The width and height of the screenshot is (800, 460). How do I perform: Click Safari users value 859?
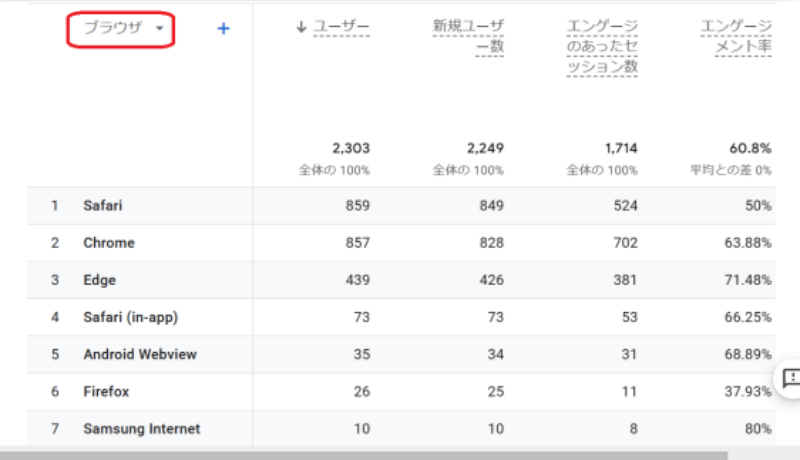coord(358,206)
